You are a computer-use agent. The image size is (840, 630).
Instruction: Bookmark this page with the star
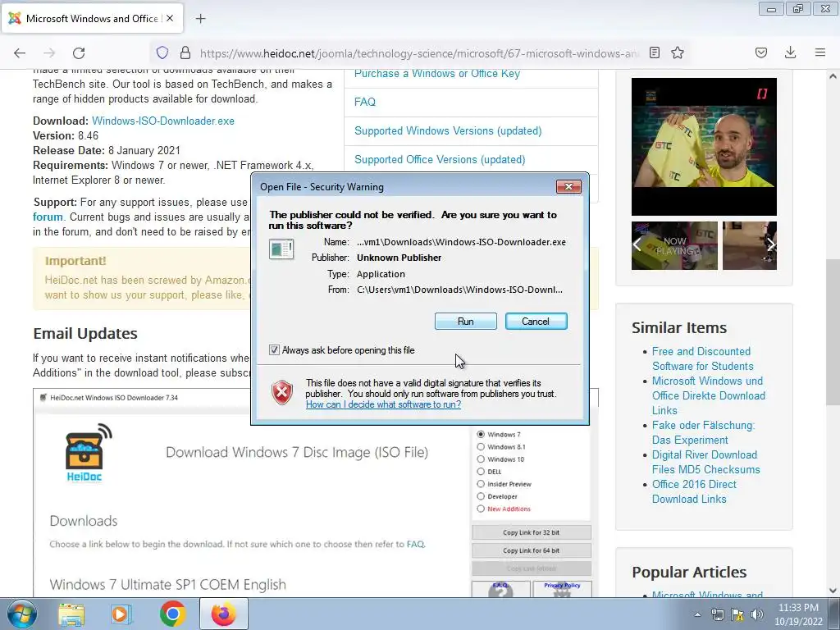pyautogui.click(x=678, y=52)
